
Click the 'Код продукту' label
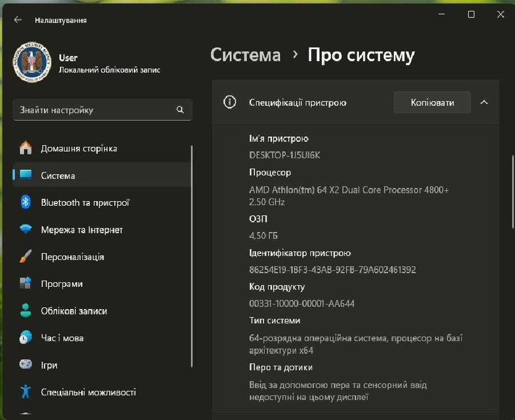pyautogui.click(x=277, y=287)
